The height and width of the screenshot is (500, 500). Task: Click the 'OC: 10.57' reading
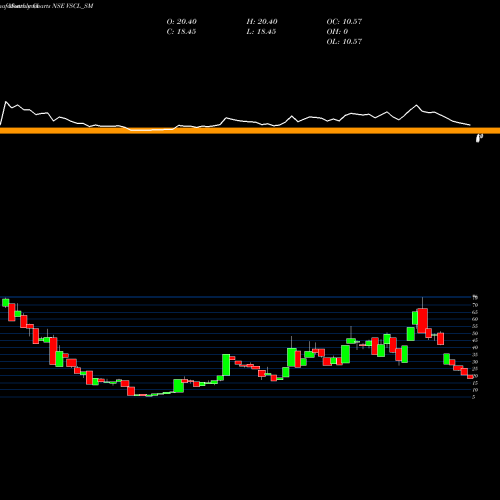pyautogui.click(x=344, y=22)
